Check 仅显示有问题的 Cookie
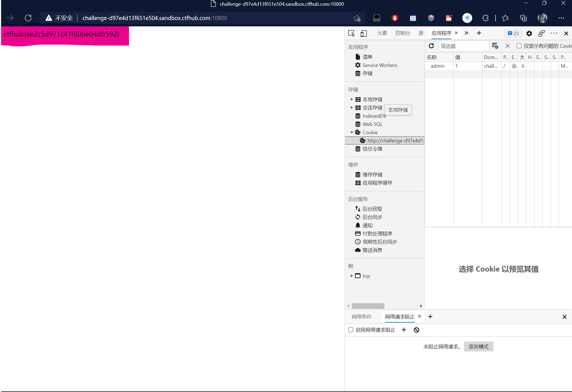 (x=519, y=46)
